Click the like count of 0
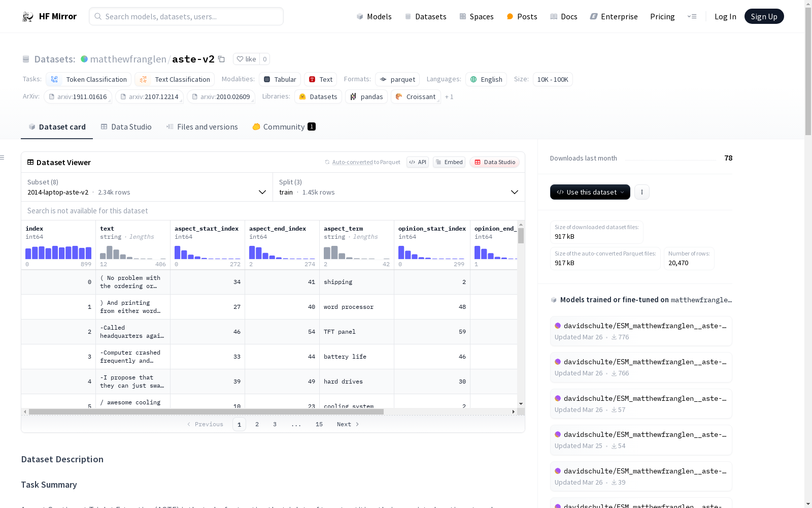 tap(264, 59)
